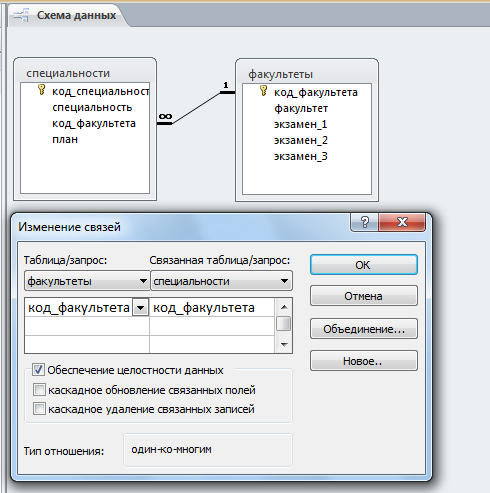Click the field list scrollbar thumb

(284, 324)
